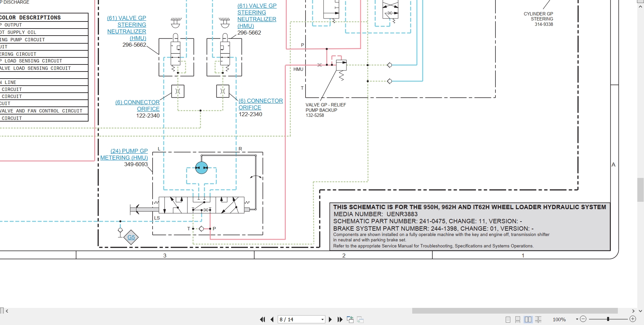Click grid column marker 1
The width and height of the screenshot is (644, 325).
[523, 256]
